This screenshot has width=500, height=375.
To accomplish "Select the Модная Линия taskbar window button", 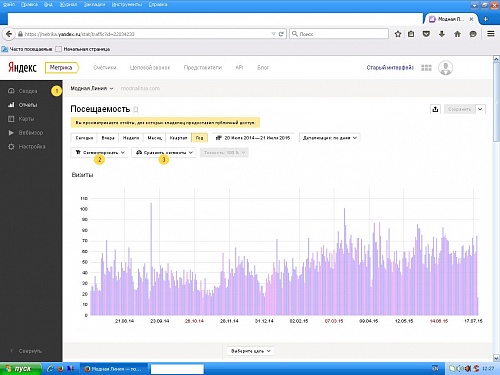I will coord(114,369).
